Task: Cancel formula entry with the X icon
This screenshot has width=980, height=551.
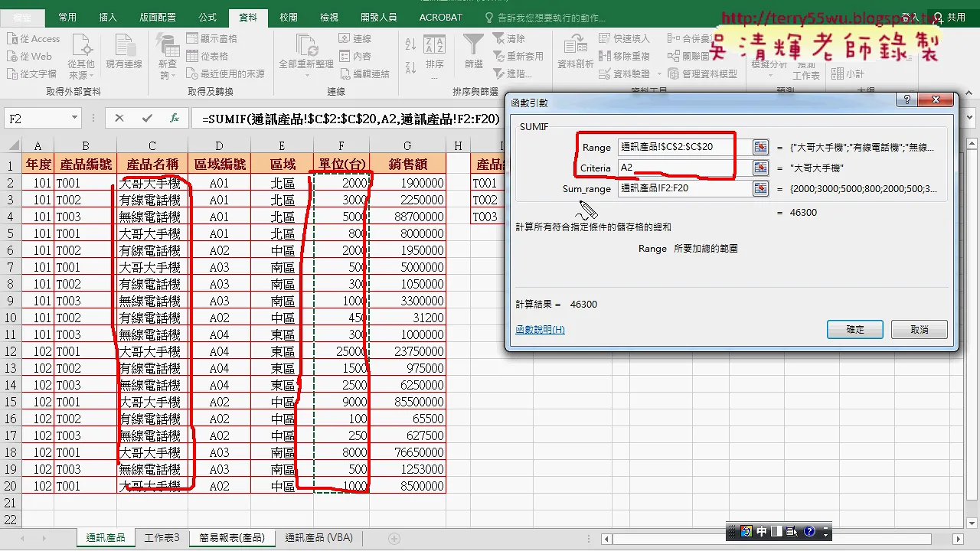Action: [119, 119]
